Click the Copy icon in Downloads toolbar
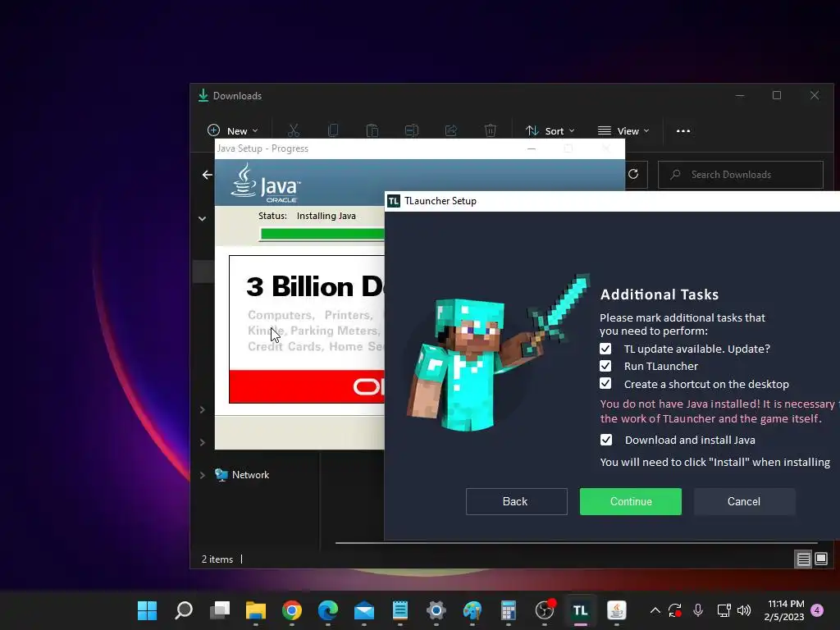The image size is (840, 630). (x=333, y=130)
